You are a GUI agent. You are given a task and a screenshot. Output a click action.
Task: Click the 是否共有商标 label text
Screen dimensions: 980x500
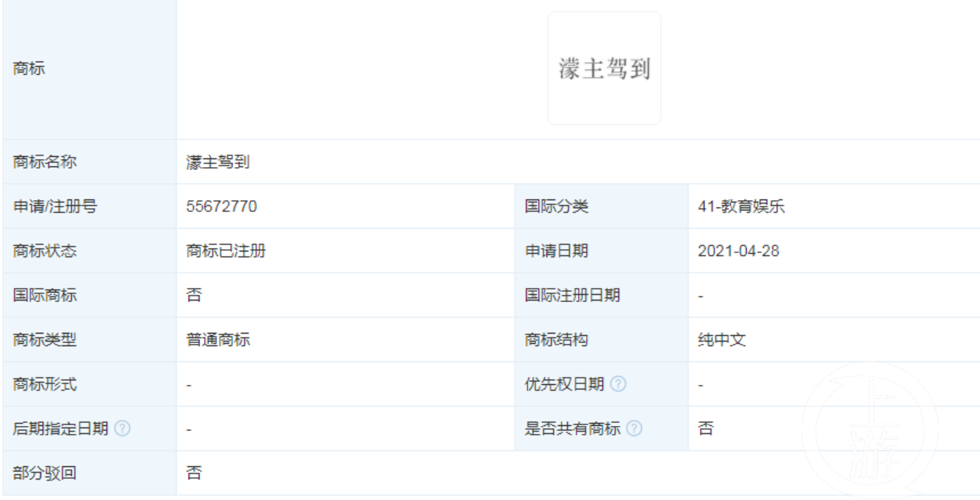coord(572,429)
